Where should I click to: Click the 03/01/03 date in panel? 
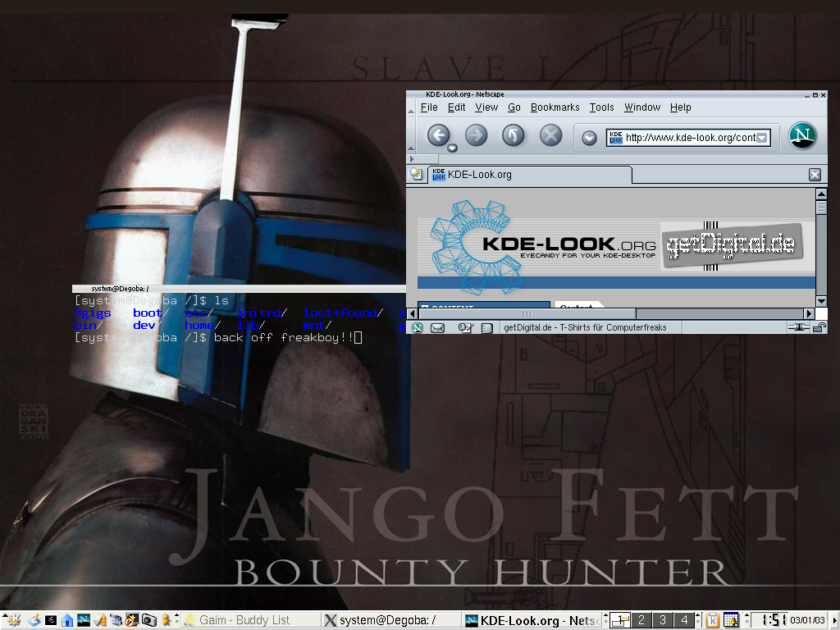(807, 620)
